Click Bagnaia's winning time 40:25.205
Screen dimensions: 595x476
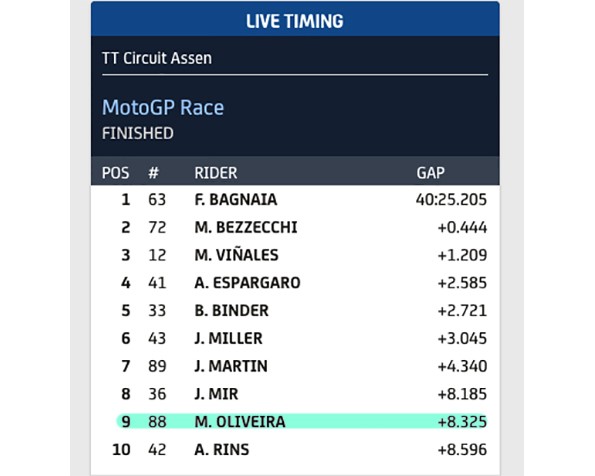pos(451,199)
